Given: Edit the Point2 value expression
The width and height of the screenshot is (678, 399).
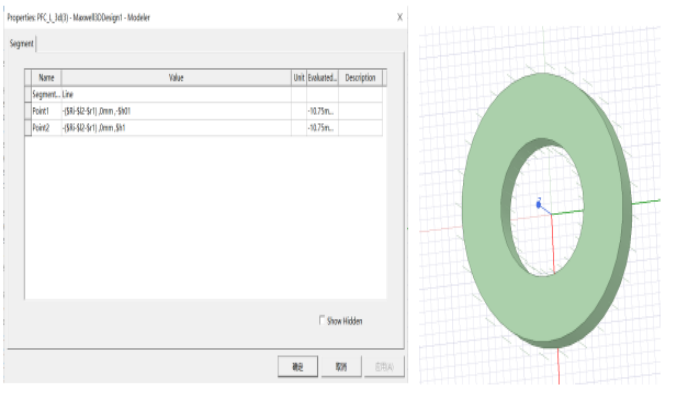Looking at the screenshot, I should [x=176, y=128].
